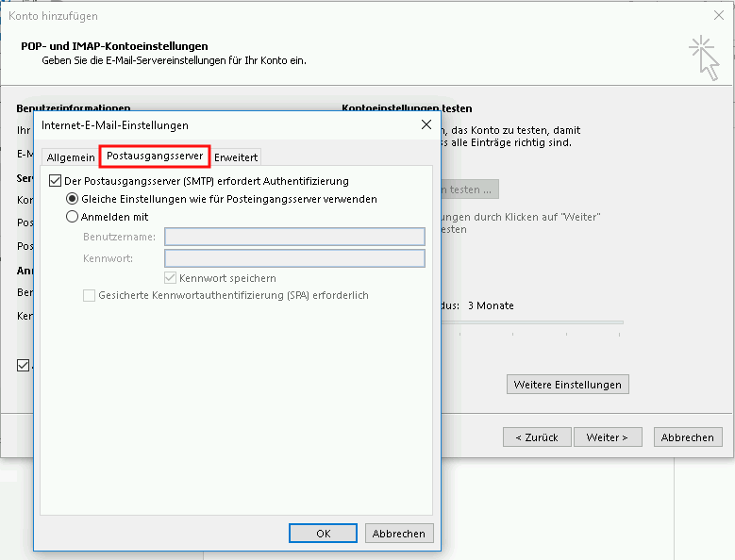This screenshot has width=735, height=560.
Task: Click the 'Internet-E-Mail-Einstellungen' dialog title
Action: (x=115, y=125)
